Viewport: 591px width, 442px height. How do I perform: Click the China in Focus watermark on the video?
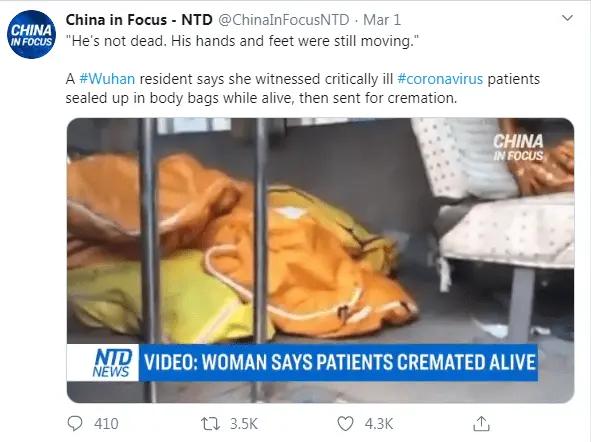pyautogui.click(x=518, y=147)
